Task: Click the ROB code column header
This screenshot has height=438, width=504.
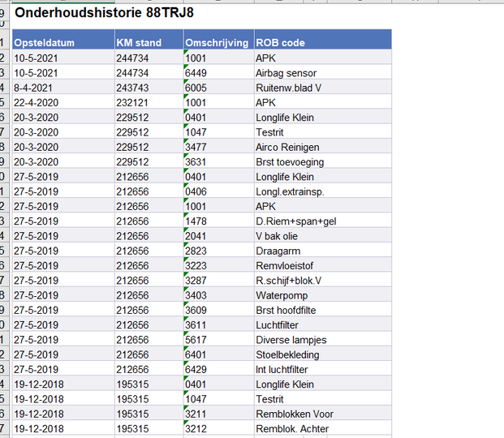Action: pyautogui.click(x=323, y=39)
